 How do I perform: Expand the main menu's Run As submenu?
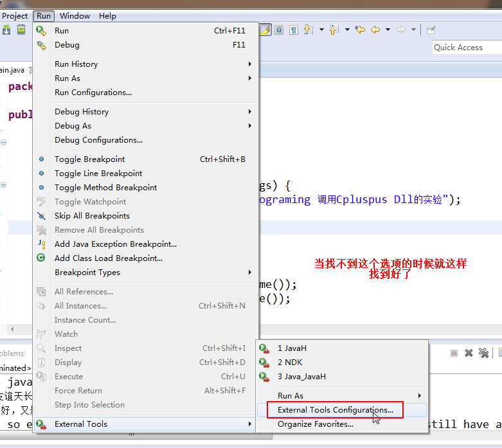coord(146,78)
